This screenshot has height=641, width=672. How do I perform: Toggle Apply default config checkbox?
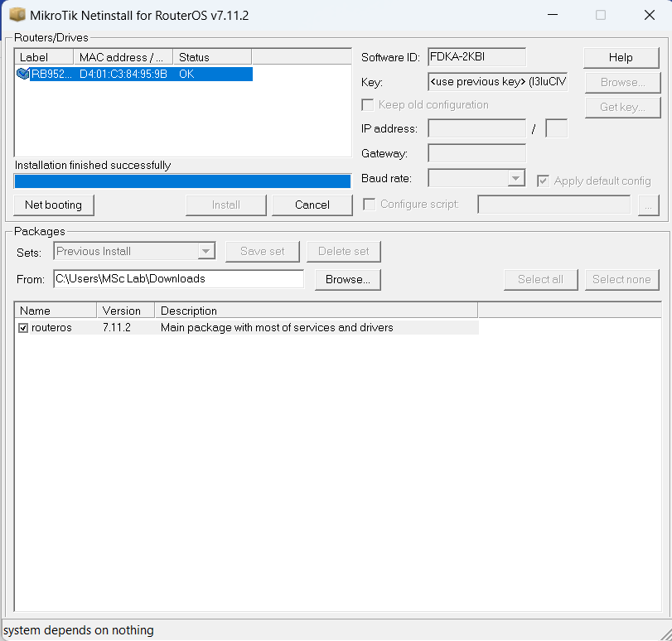pyautogui.click(x=543, y=181)
